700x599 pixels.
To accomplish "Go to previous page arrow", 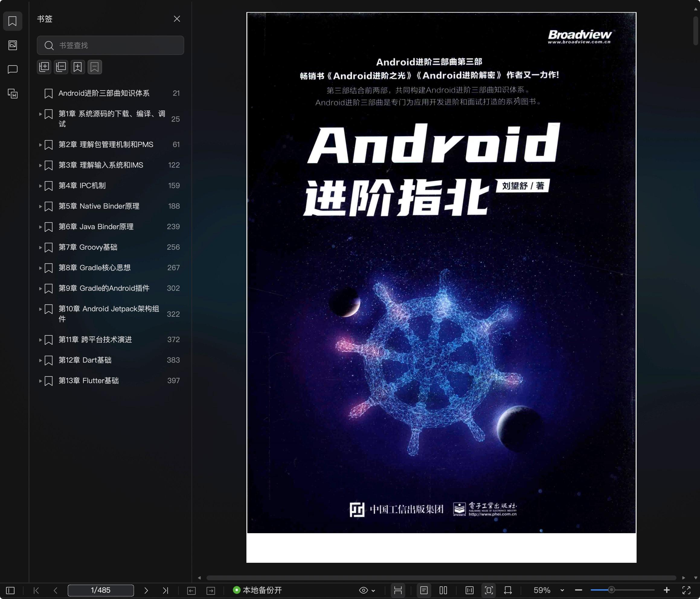I will tap(56, 590).
